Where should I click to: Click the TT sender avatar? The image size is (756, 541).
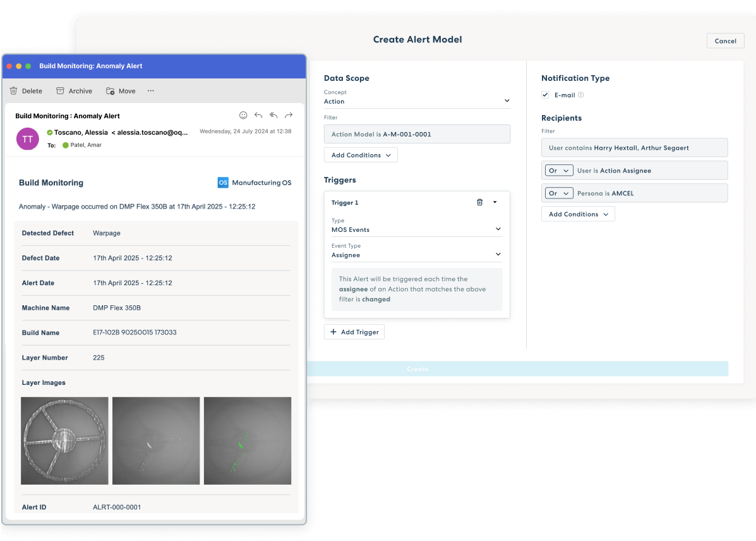pyautogui.click(x=28, y=138)
